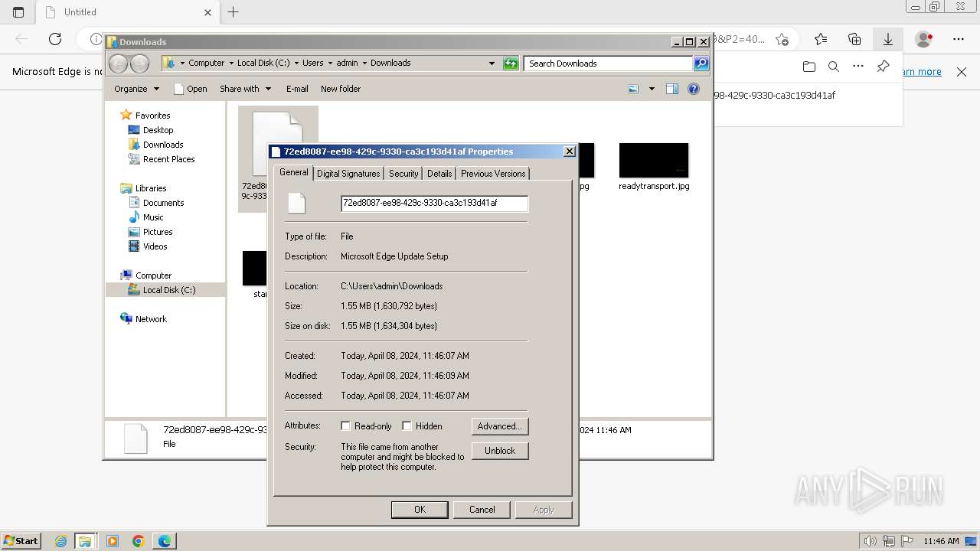Open Documents library in sidebar
The width and height of the screenshot is (980, 551).
coord(163,203)
